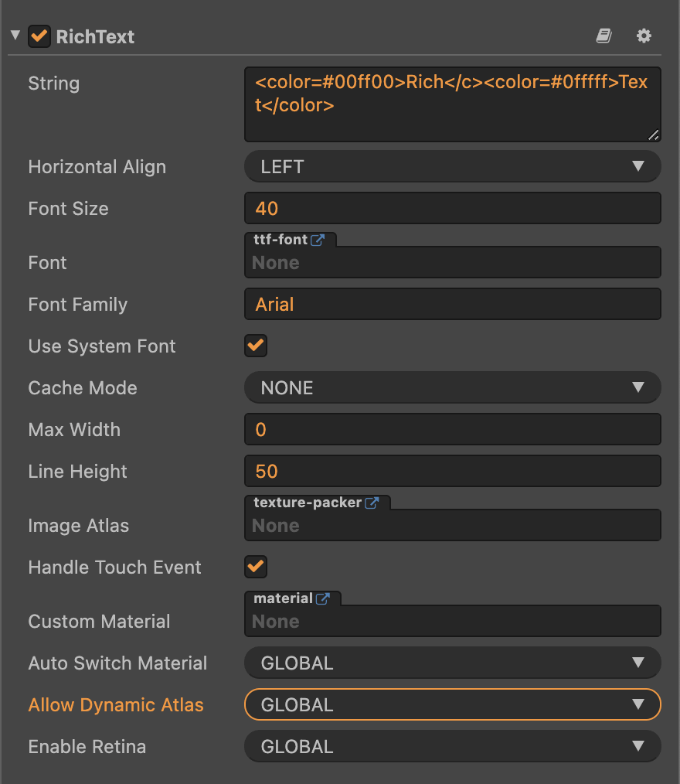680x784 pixels.
Task: Disable the RichText component checkbox
Action: point(39,36)
